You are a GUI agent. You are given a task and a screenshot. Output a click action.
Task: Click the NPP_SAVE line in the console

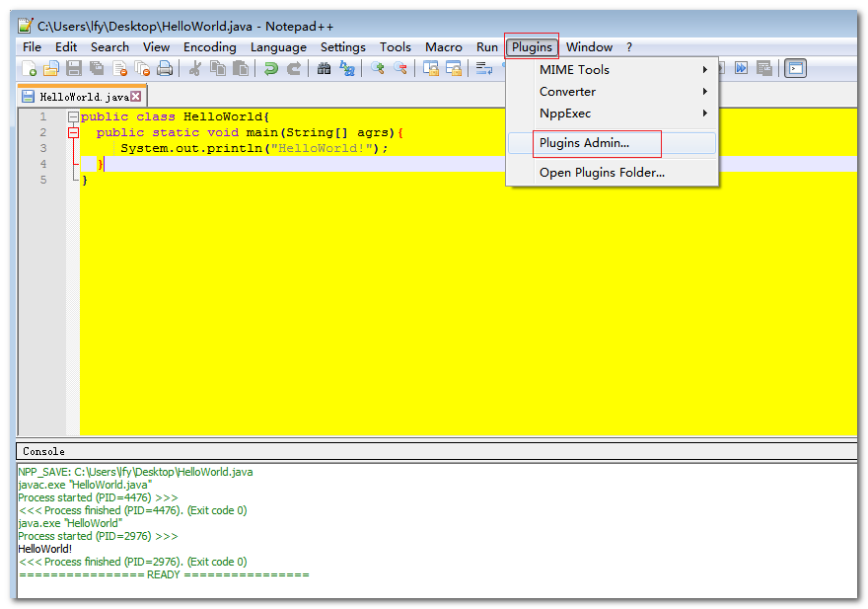point(136,472)
